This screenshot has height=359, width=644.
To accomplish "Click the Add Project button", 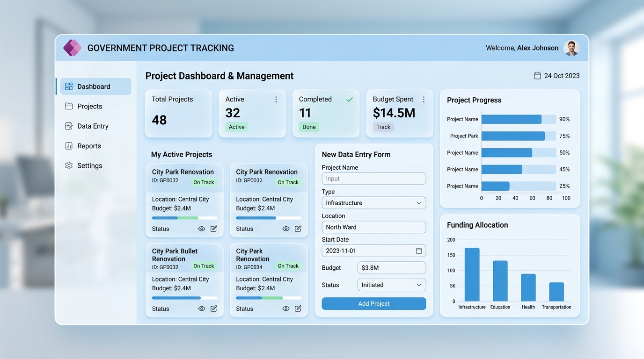I will point(374,304).
